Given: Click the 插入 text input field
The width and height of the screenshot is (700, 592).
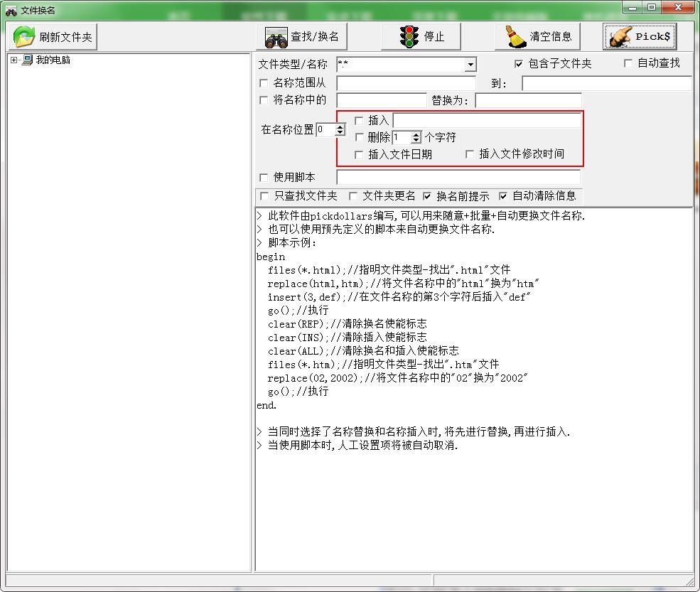Looking at the screenshot, I should (x=487, y=120).
